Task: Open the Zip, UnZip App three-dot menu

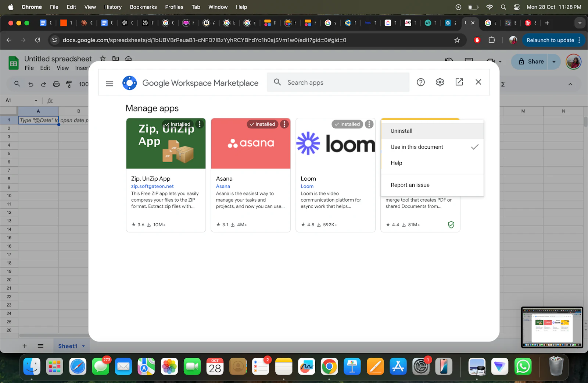Action: (200, 124)
